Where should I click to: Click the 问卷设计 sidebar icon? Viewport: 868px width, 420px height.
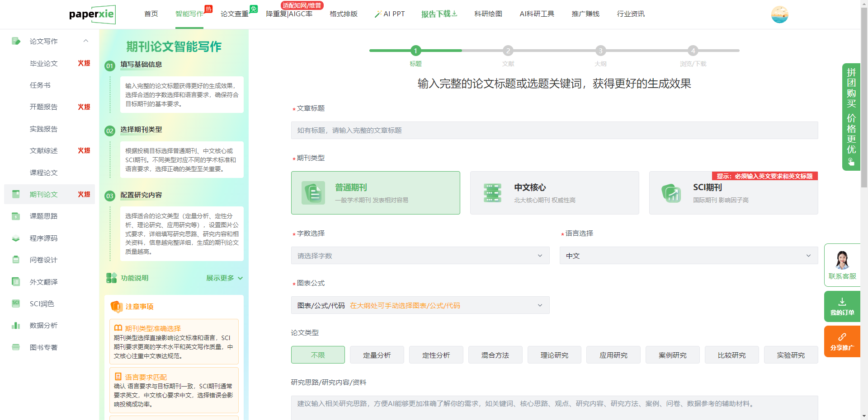click(16, 260)
